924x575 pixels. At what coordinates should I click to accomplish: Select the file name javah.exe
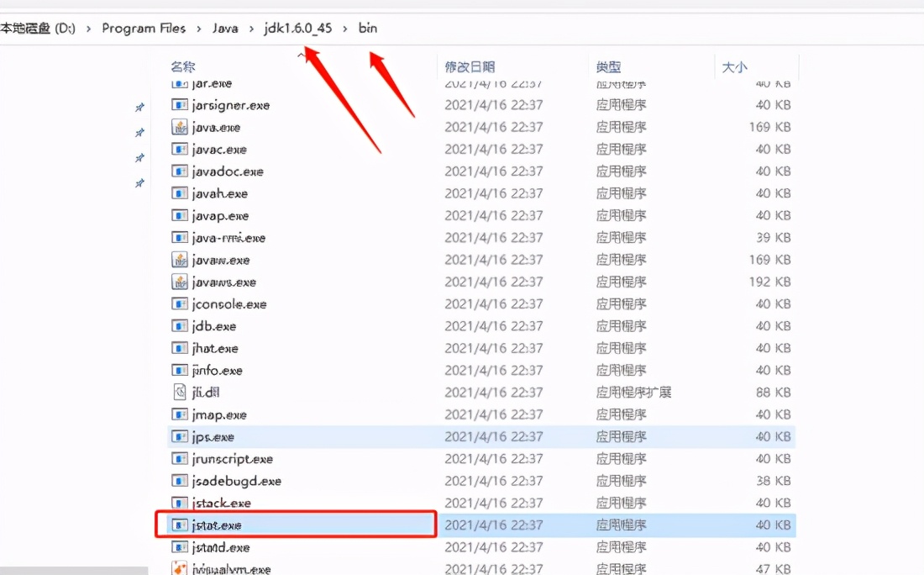220,194
